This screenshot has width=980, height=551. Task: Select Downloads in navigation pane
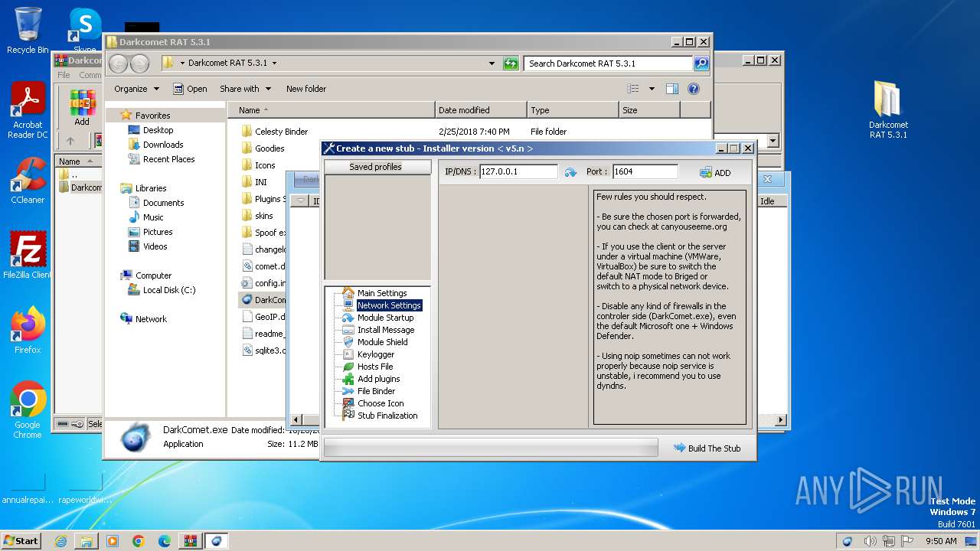pos(162,145)
